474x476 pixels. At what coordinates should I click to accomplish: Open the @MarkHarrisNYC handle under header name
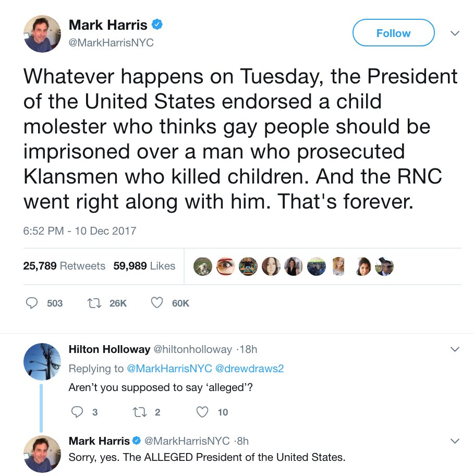[x=111, y=43]
